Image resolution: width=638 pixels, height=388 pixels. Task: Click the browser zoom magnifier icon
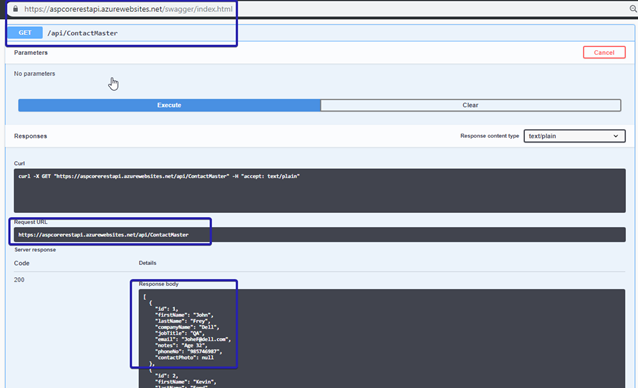pyautogui.click(x=633, y=9)
